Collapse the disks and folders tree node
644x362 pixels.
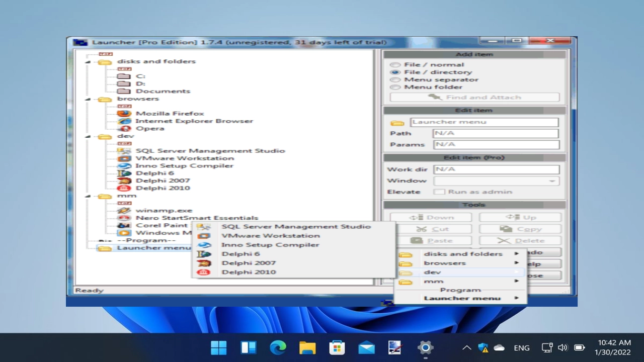pos(88,62)
